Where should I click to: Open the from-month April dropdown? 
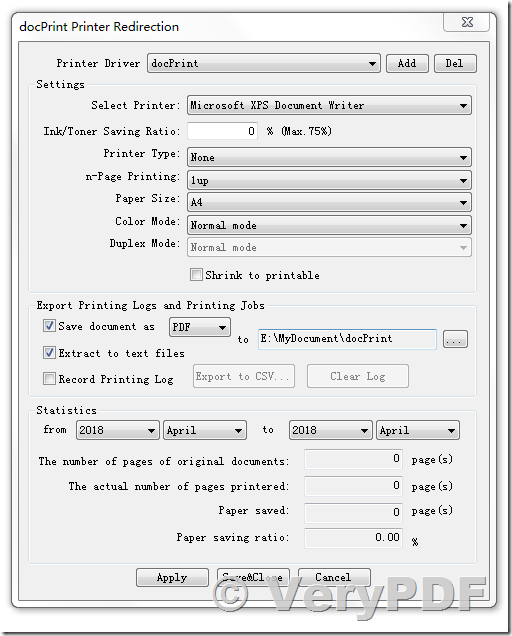pyautogui.click(x=205, y=430)
